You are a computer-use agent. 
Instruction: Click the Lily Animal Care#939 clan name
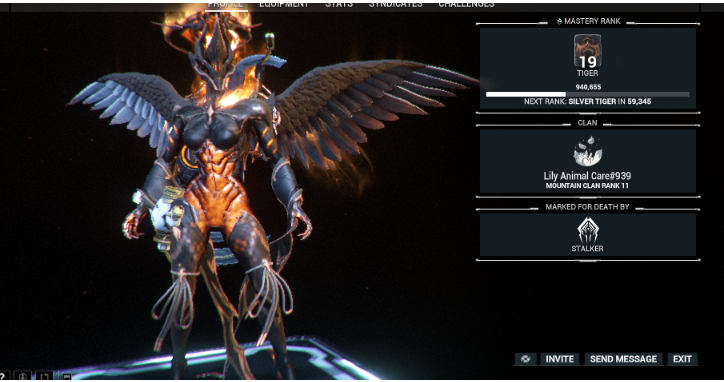tap(587, 176)
